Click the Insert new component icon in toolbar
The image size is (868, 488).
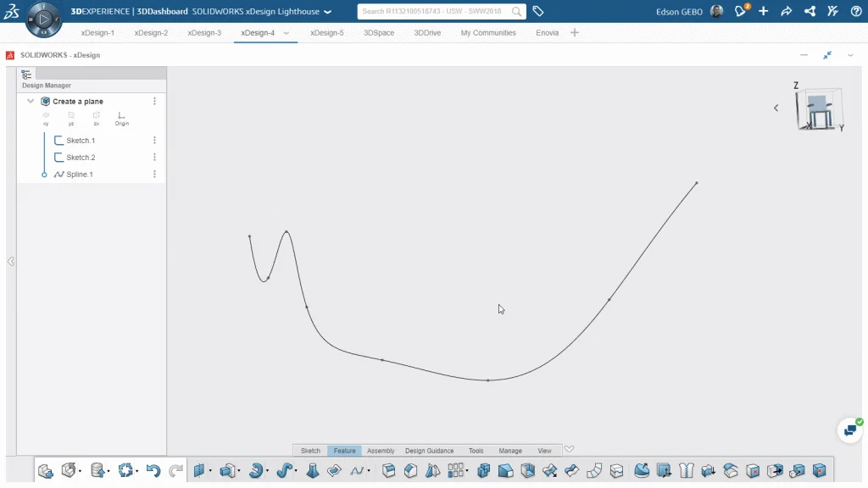pos(46,471)
